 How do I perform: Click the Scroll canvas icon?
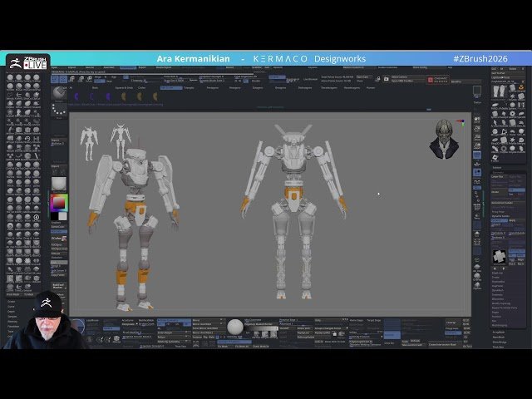tap(477, 120)
